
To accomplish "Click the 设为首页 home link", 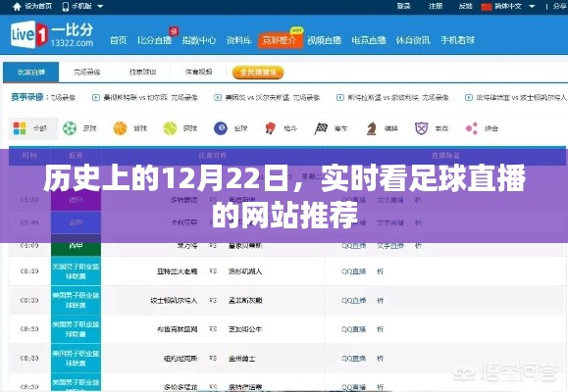I will (x=32, y=6).
